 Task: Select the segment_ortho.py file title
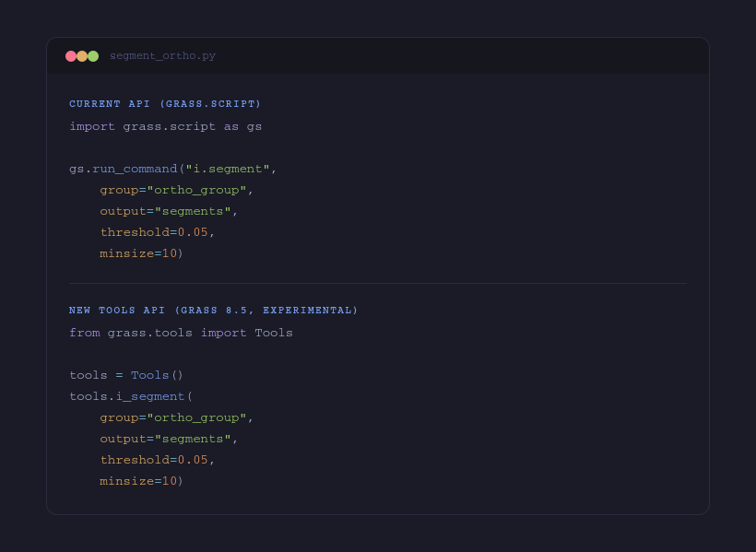pyautogui.click(x=162, y=56)
